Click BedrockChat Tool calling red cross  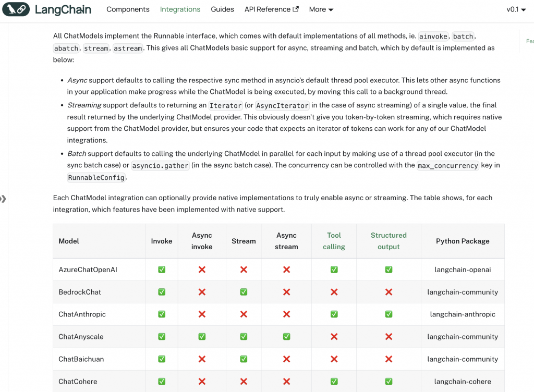coord(334,292)
